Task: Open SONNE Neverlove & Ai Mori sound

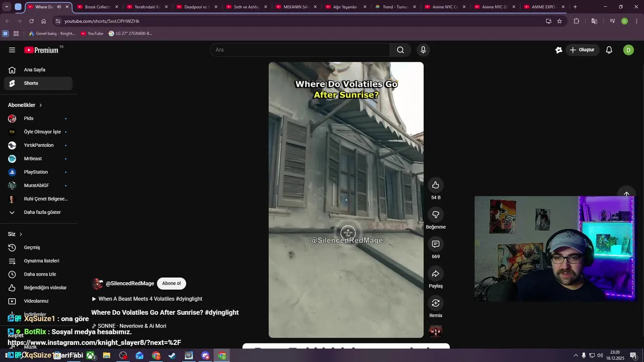Action: 129,326
